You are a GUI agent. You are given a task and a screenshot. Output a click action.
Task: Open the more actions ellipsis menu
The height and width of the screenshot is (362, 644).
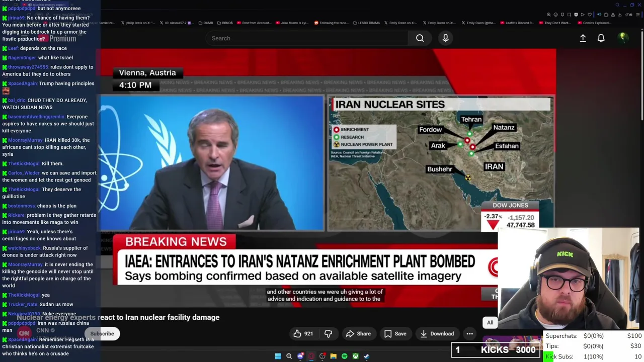coord(469,333)
